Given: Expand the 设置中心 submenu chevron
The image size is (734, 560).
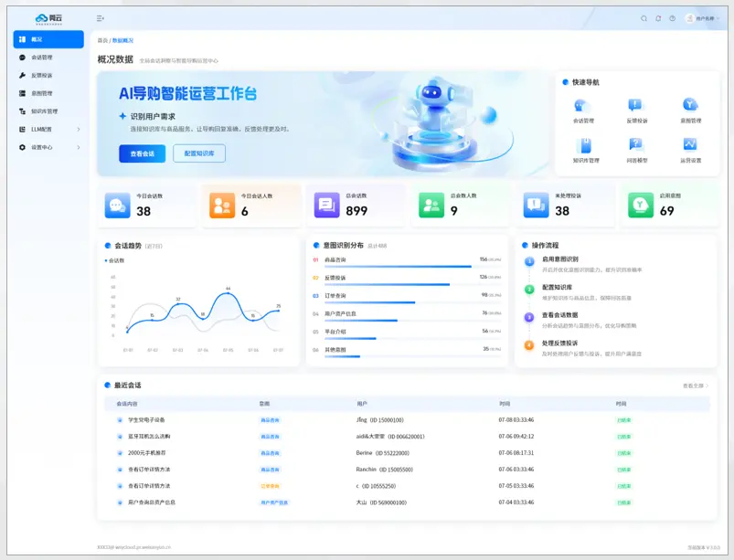Looking at the screenshot, I should [x=79, y=147].
